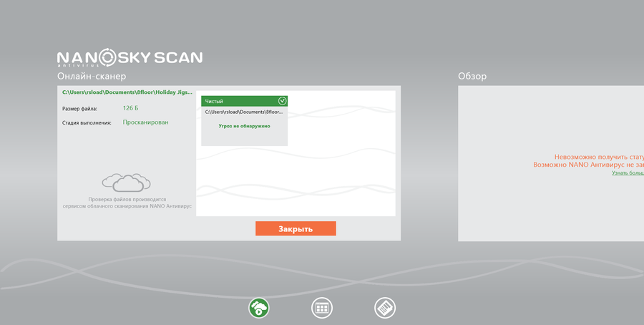
Task: Click the Онлайн-сканер section title
Action: pos(92,76)
